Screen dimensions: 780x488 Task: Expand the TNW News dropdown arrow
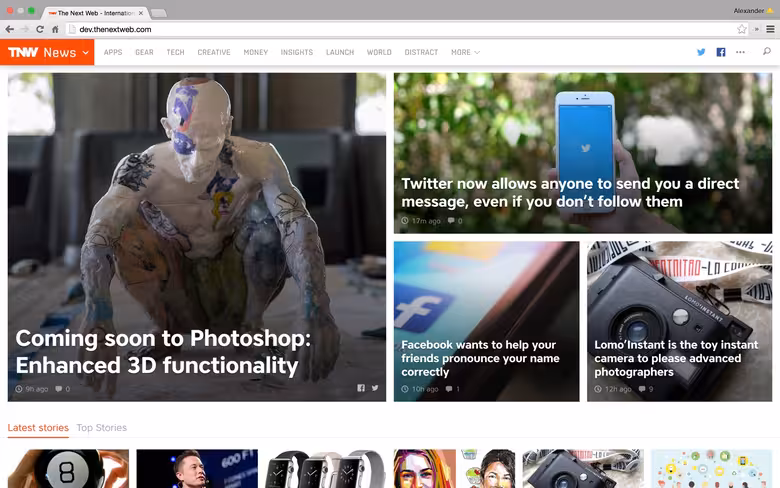click(86, 52)
